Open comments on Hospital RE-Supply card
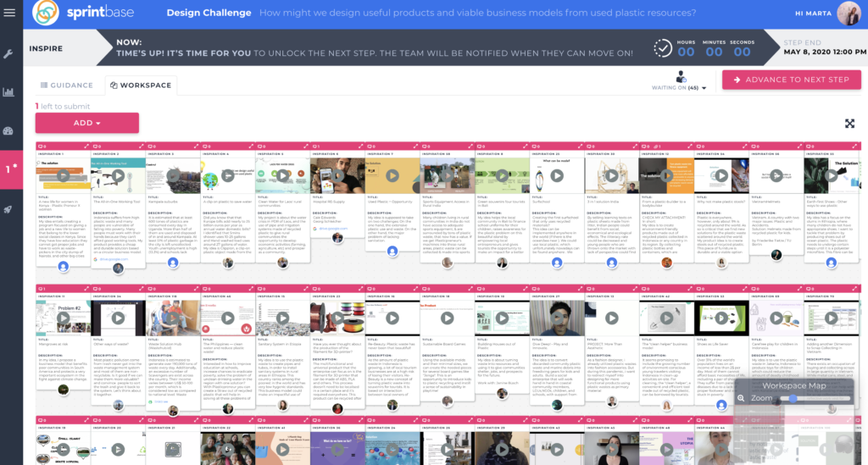868x465 pixels. click(315, 147)
